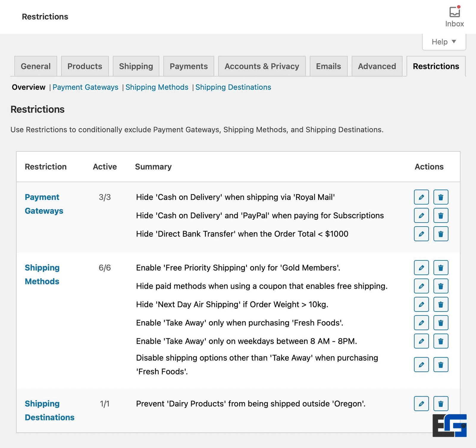Viewport: 476px width, 448px height.
Task: Select the Overview subsection
Action: pos(28,87)
